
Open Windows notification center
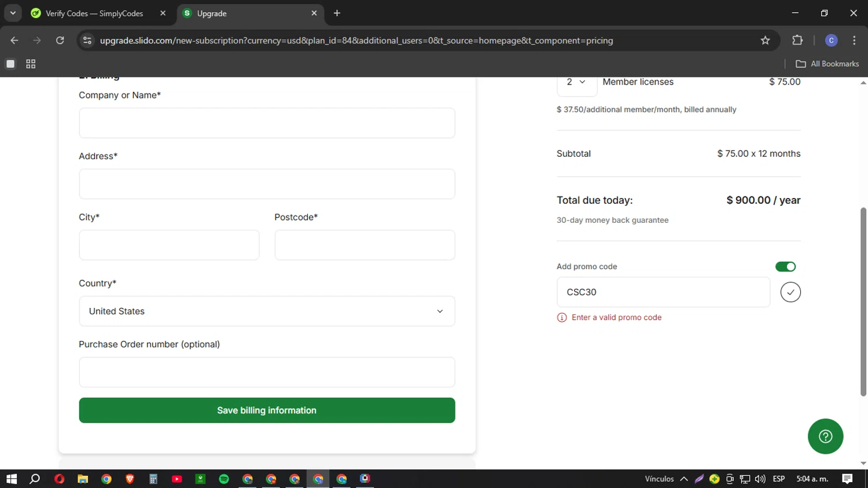tap(847, 479)
